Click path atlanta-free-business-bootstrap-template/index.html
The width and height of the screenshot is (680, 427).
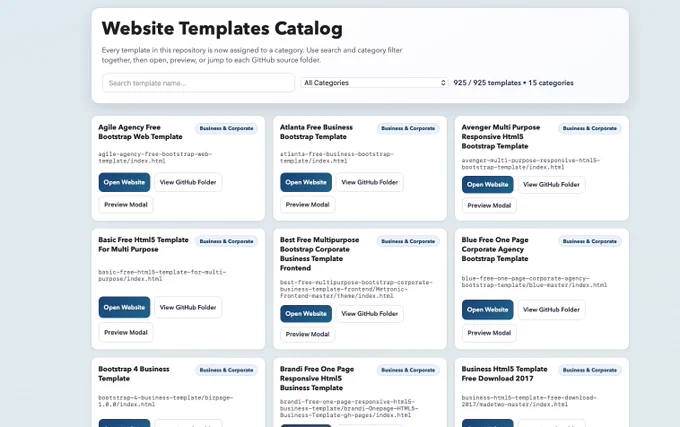click(337, 157)
